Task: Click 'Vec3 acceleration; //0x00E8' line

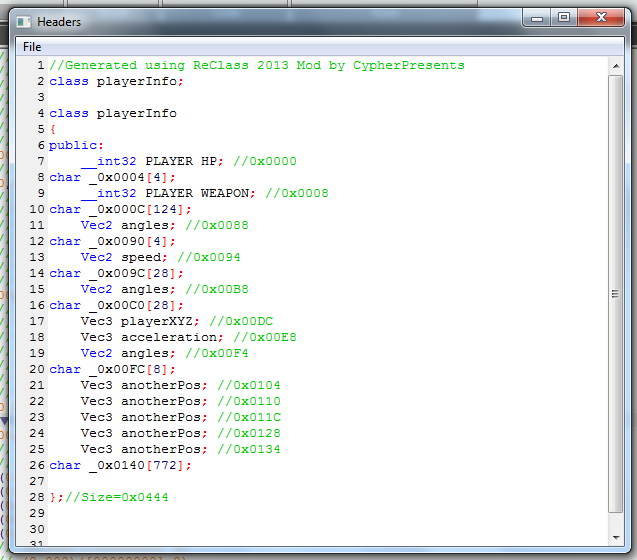Action: tap(188, 337)
